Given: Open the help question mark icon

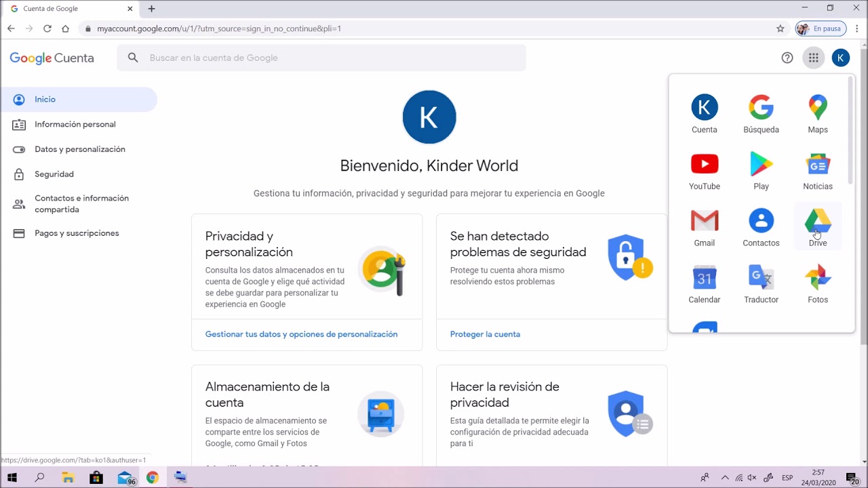Looking at the screenshot, I should (x=787, y=58).
